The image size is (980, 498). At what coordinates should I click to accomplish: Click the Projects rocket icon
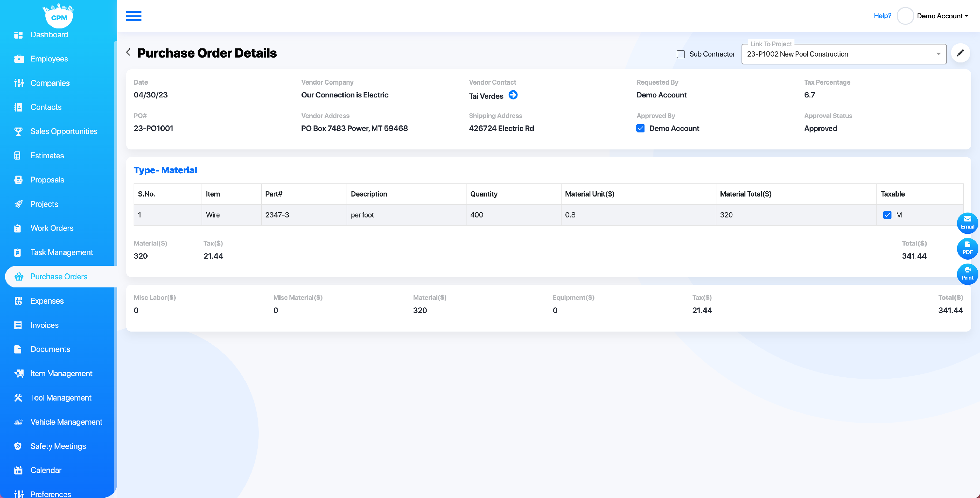[18, 204]
